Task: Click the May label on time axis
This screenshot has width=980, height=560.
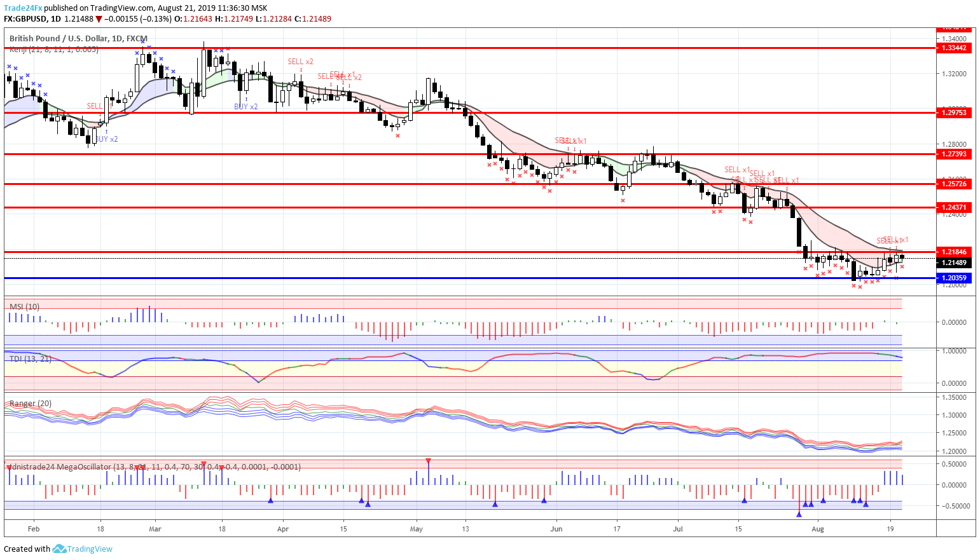Action: 417,528
